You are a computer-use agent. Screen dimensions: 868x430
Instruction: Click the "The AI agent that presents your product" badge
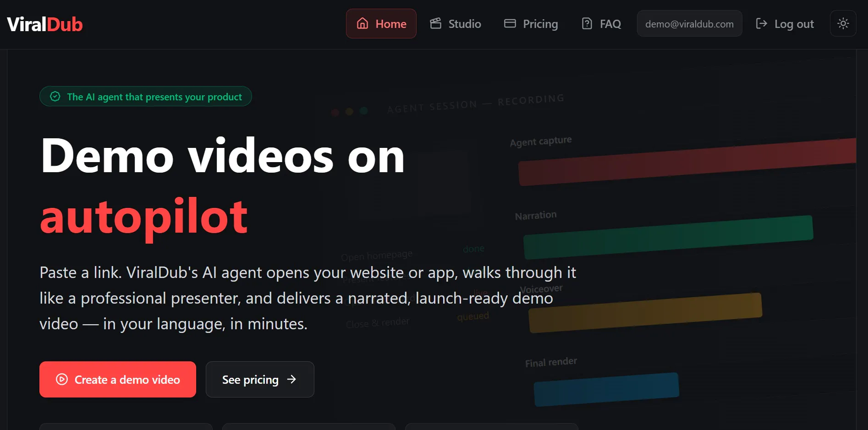[146, 97]
